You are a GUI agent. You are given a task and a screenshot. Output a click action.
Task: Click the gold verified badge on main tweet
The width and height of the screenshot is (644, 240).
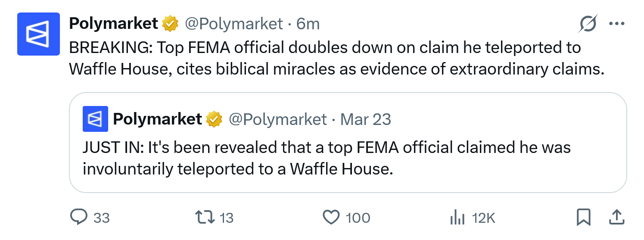(170, 24)
